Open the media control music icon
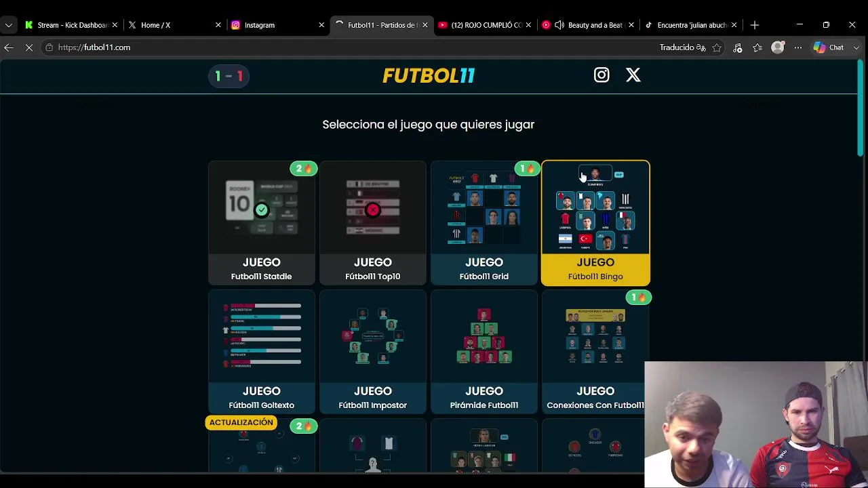The height and width of the screenshot is (488, 868). (x=738, y=47)
